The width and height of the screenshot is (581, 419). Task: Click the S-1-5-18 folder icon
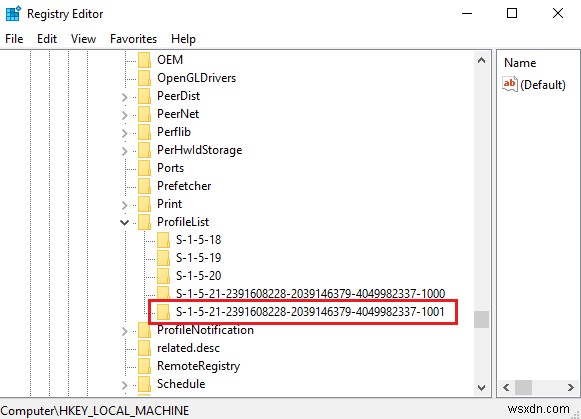(163, 240)
